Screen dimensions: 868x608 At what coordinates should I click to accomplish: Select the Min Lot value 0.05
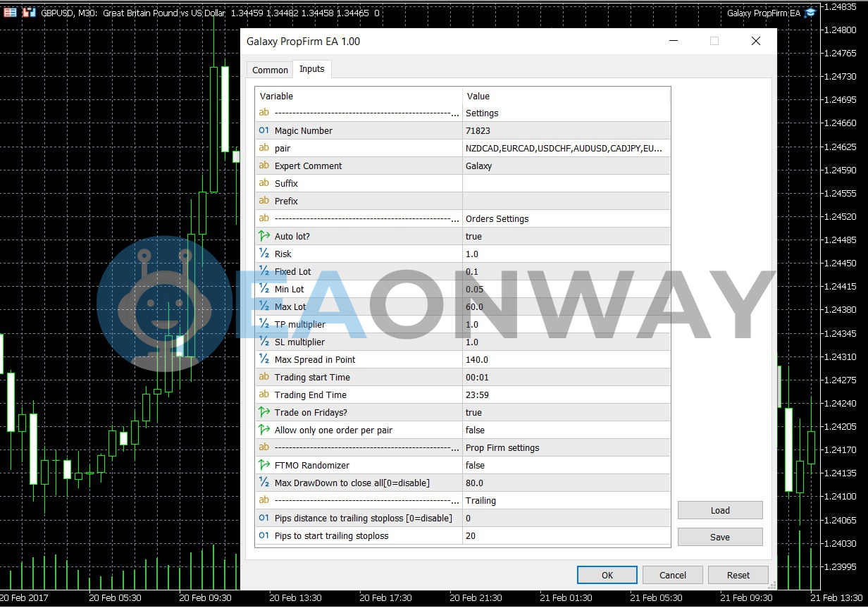point(566,289)
